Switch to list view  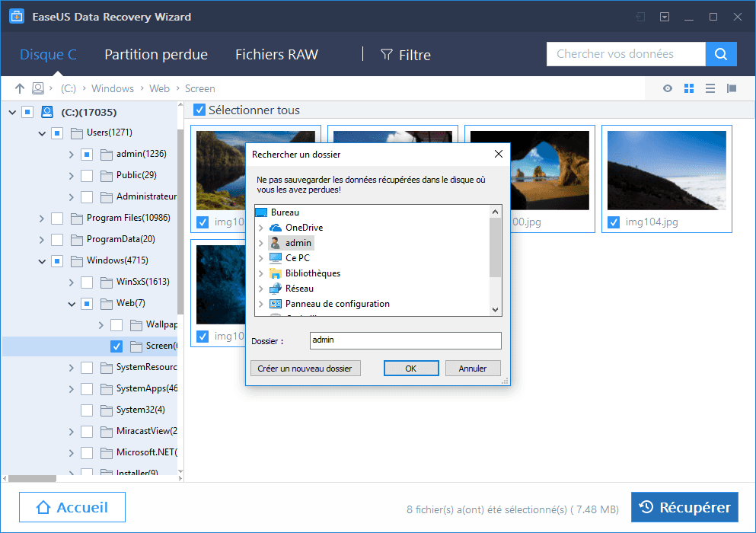[710, 88]
